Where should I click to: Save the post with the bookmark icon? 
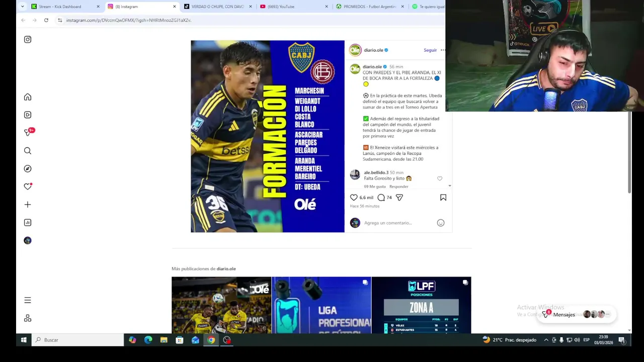pyautogui.click(x=443, y=198)
